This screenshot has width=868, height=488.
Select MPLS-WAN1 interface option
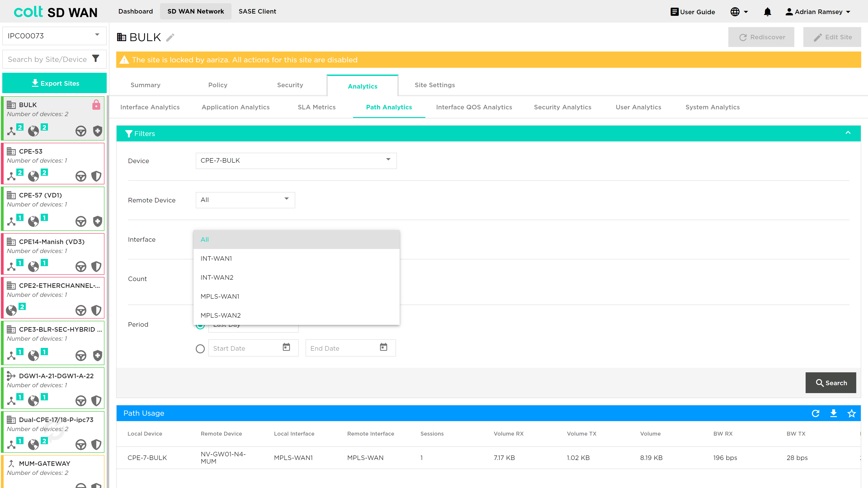pyautogui.click(x=296, y=296)
